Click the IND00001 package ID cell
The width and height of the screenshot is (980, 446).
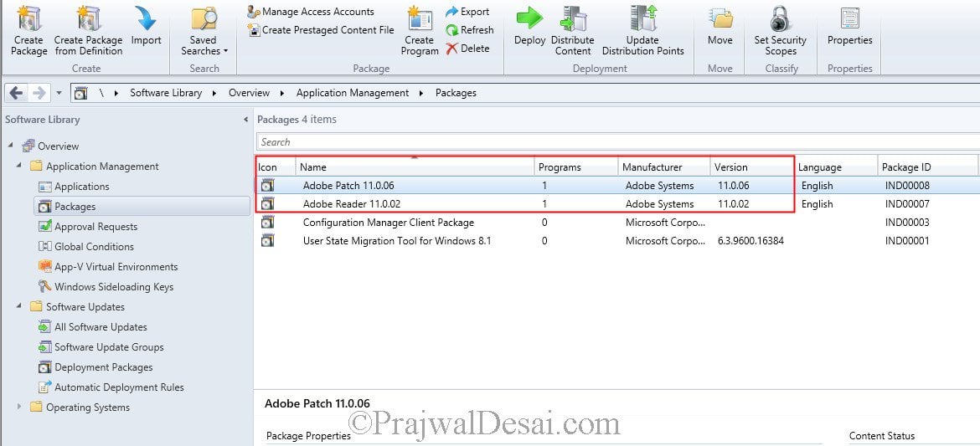pyautogui.click(x=907, y=240)
